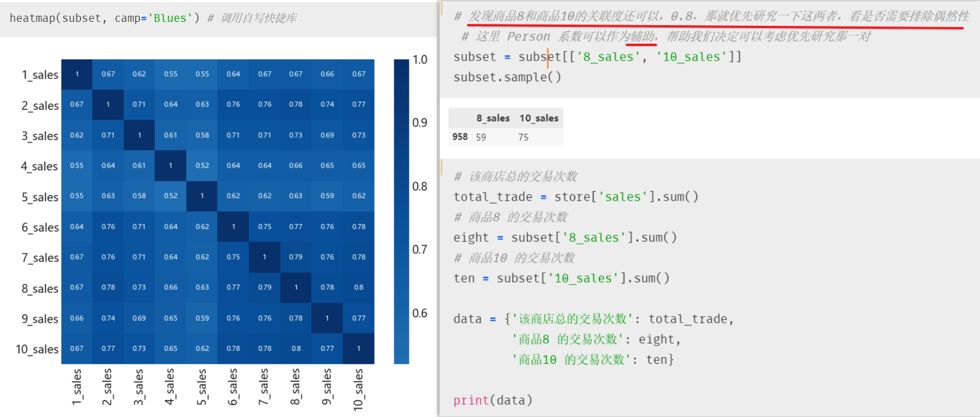This screenshot has height=417, width=980.
Task: Click 0.52 cell in row 4_sales, column 5_sales
Action: click(x=202, y=166)
